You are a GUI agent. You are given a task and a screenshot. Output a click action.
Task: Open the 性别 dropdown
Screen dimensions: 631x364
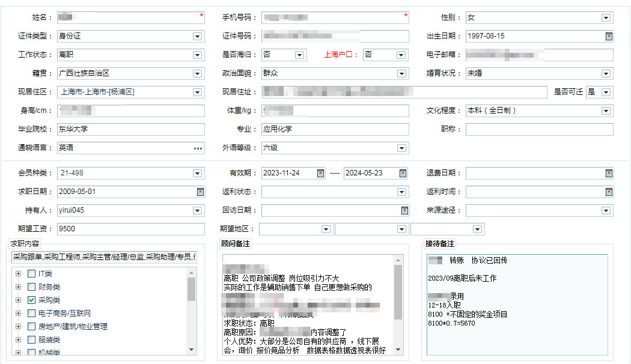606,17
